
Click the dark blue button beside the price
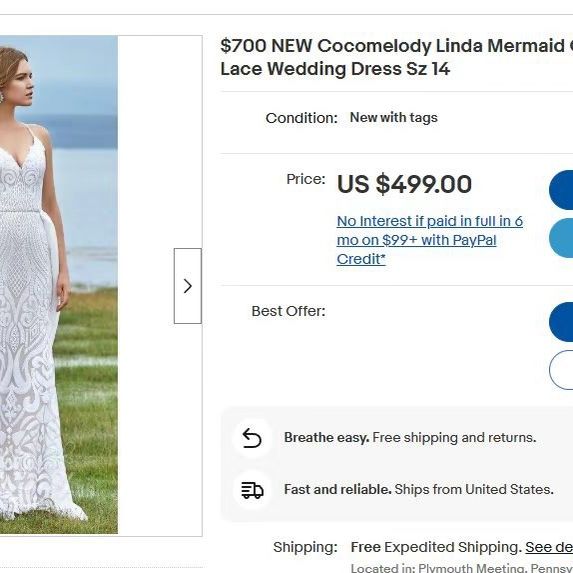(561, 190)
